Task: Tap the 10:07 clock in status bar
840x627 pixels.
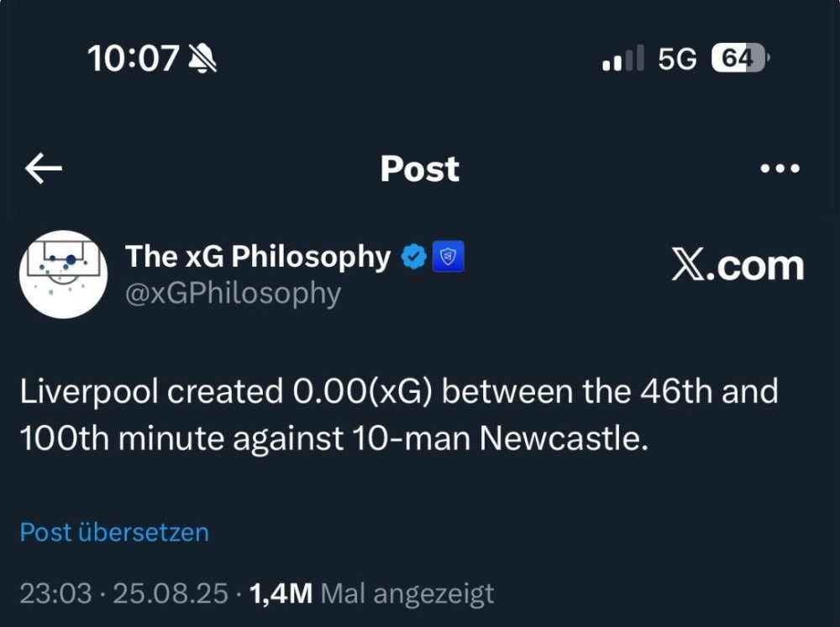Action: pos(133,58)
